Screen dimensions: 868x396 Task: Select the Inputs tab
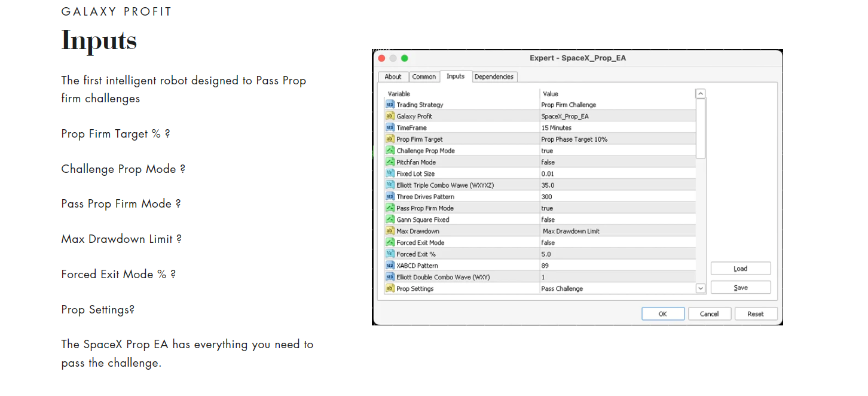click(x=456, y=76)
